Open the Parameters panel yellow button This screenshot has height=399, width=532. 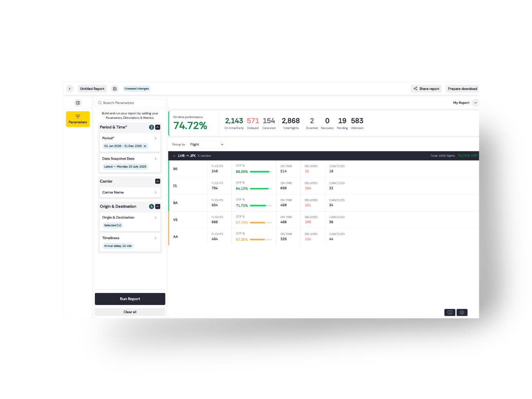point(78,119)
